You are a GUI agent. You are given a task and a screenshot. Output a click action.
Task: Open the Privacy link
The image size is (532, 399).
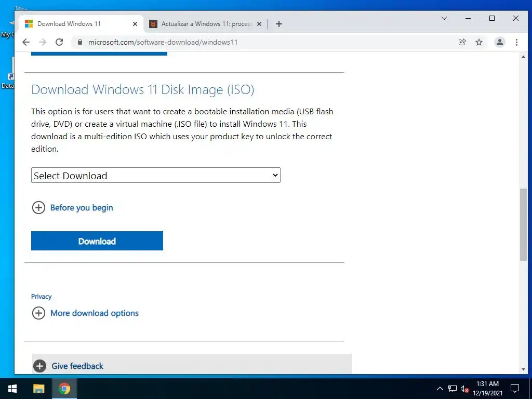tap(42, 297)
